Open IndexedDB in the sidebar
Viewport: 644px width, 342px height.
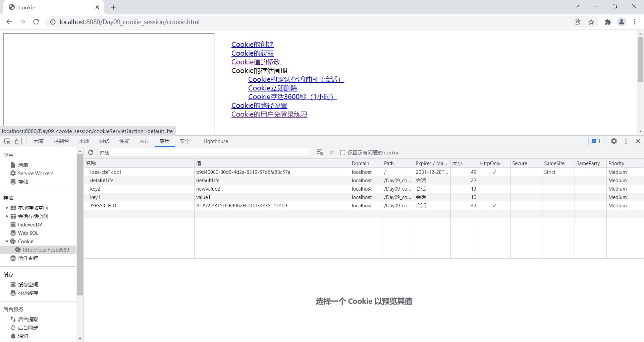click(30, 224)
